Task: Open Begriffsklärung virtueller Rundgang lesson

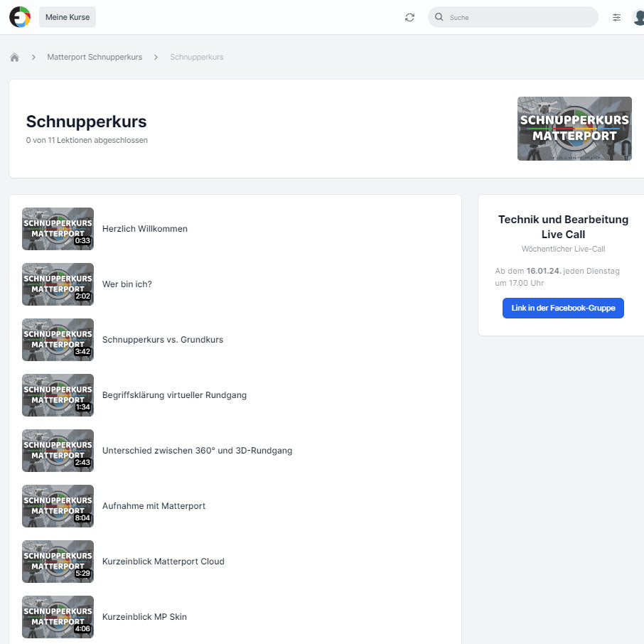Action: (x=174, y=395)
